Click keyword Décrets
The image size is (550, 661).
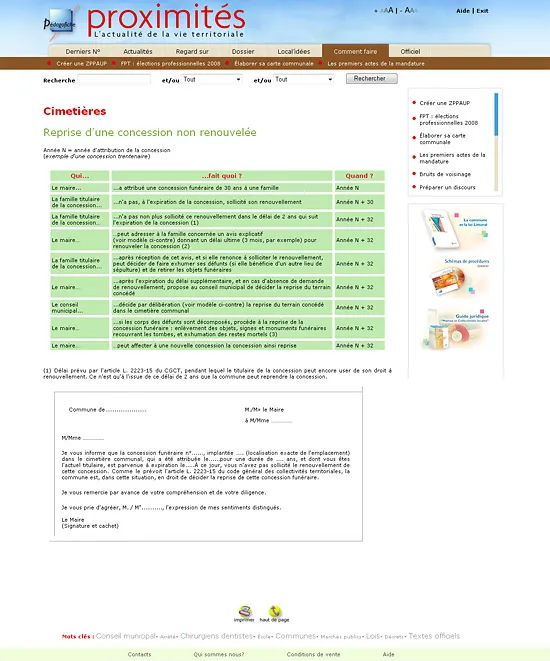click(394, 637)
